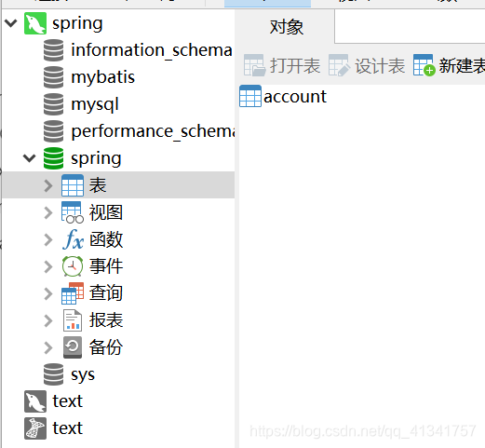Click the 打开表 toolbar icon
Screen dimensions: 485x448
click(254, 65)
